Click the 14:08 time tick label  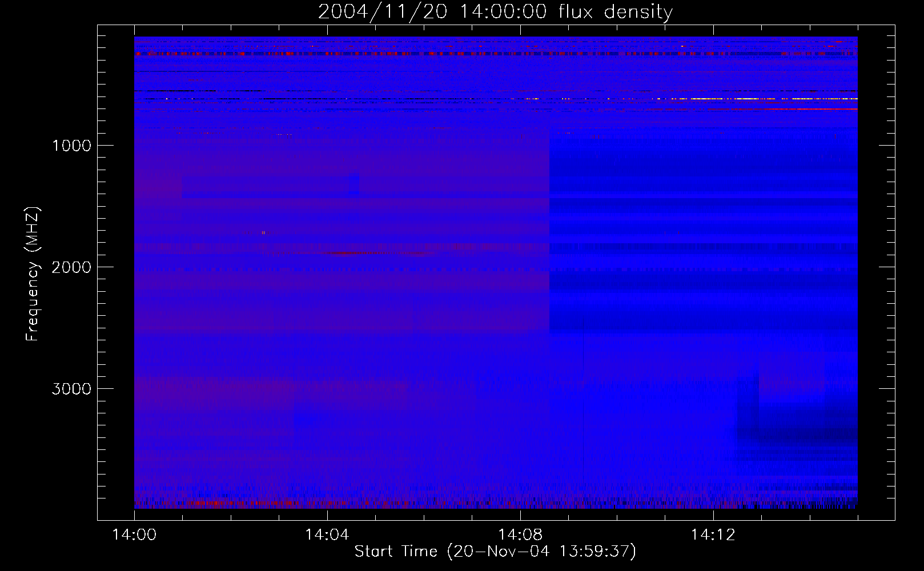520,535
